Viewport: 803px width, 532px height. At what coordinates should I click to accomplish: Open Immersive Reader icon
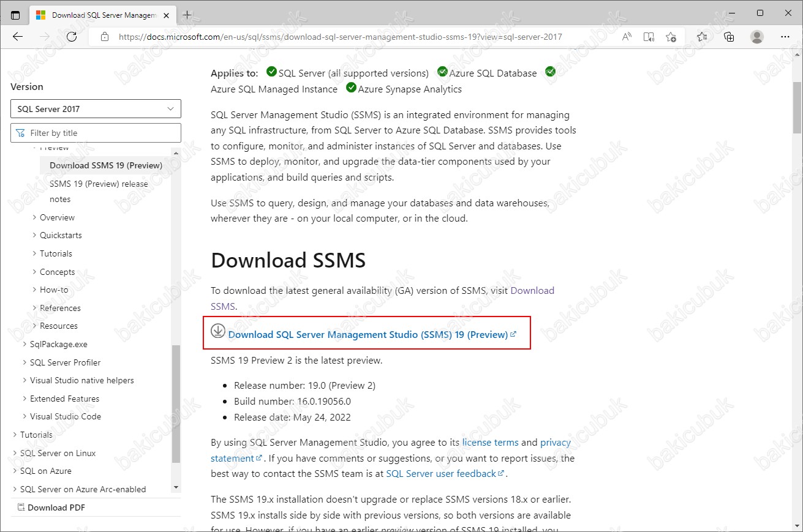pyautogui.click(x=649, y=37)
